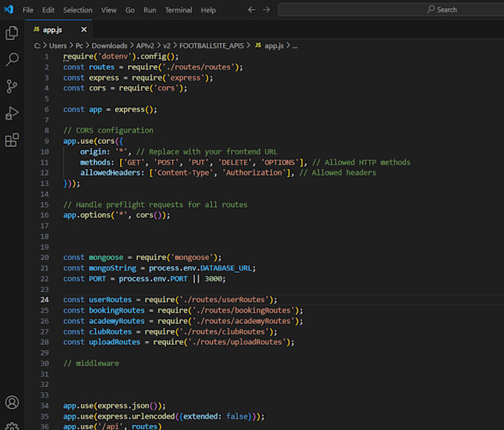The height and width of the screenshot is (430, 504).
Task: Click line number 24 in gutter
Action: point(44,300)
